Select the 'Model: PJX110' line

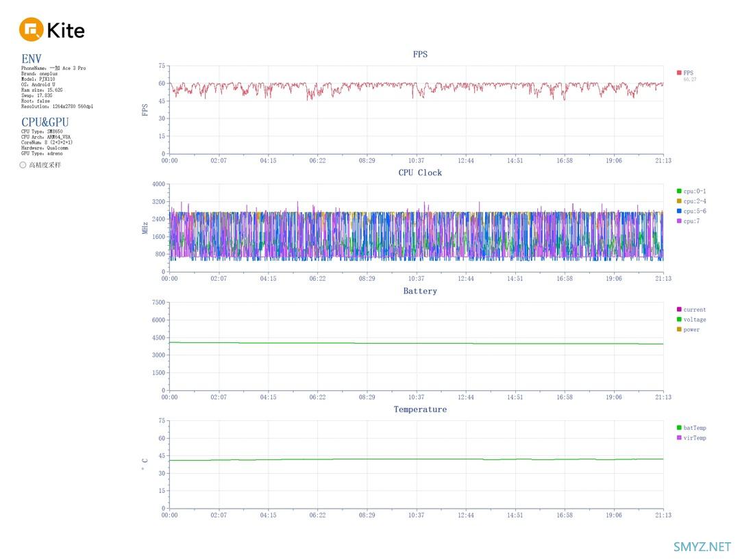(38, 79)
